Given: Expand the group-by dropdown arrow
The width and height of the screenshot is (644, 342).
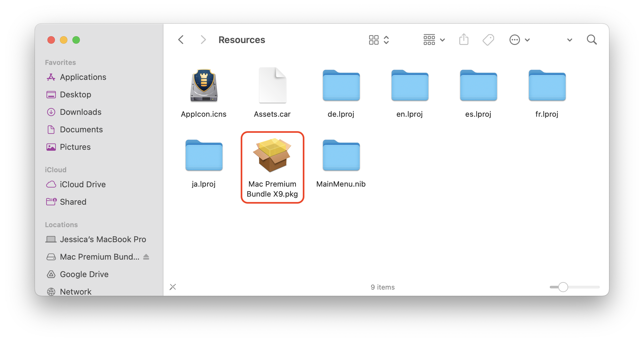Looking at the screenshot, I should [442, 40].
